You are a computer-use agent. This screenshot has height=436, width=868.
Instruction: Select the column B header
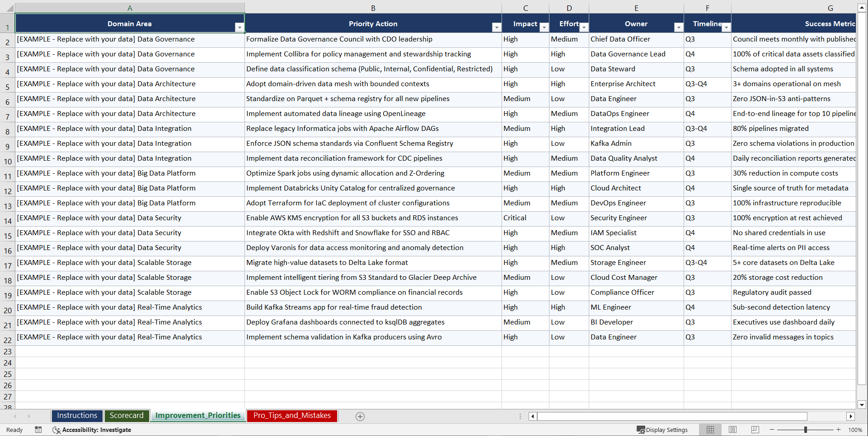373,8
